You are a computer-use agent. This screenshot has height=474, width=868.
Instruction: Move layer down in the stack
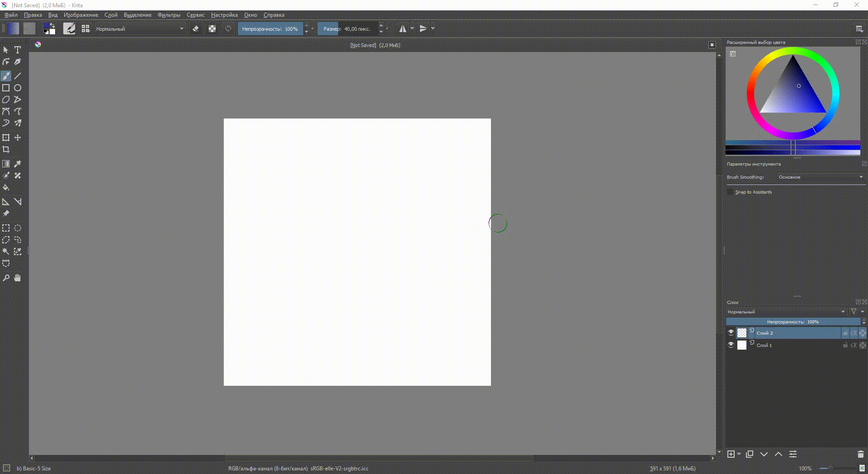[764, 454]
